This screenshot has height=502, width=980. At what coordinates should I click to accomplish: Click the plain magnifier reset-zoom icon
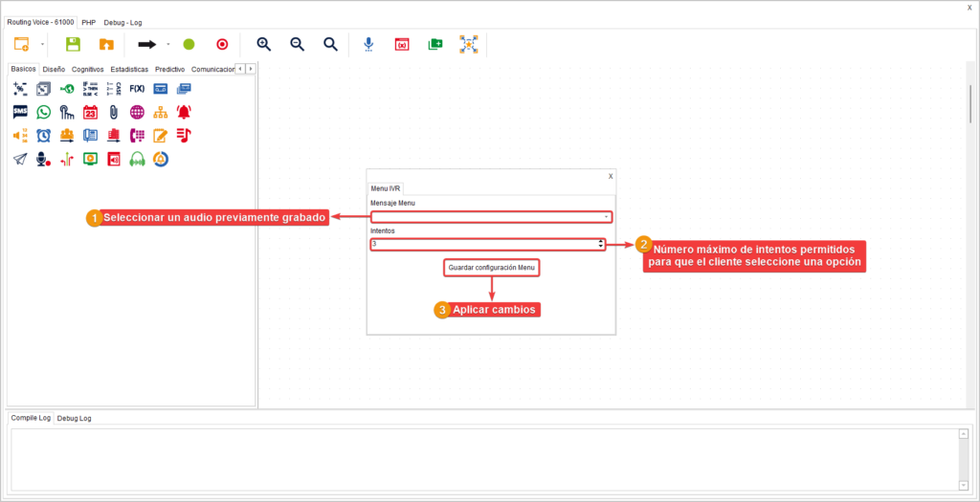coord(330,44)
